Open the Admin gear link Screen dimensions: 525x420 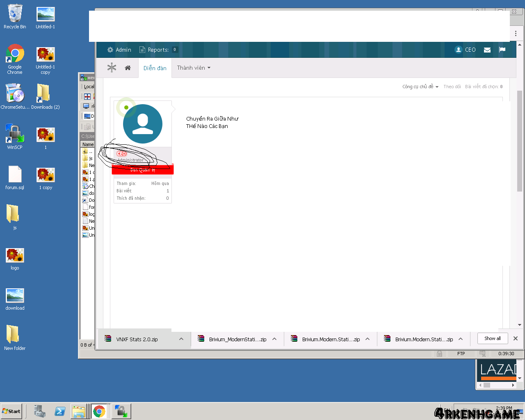[x=119, y=50]
